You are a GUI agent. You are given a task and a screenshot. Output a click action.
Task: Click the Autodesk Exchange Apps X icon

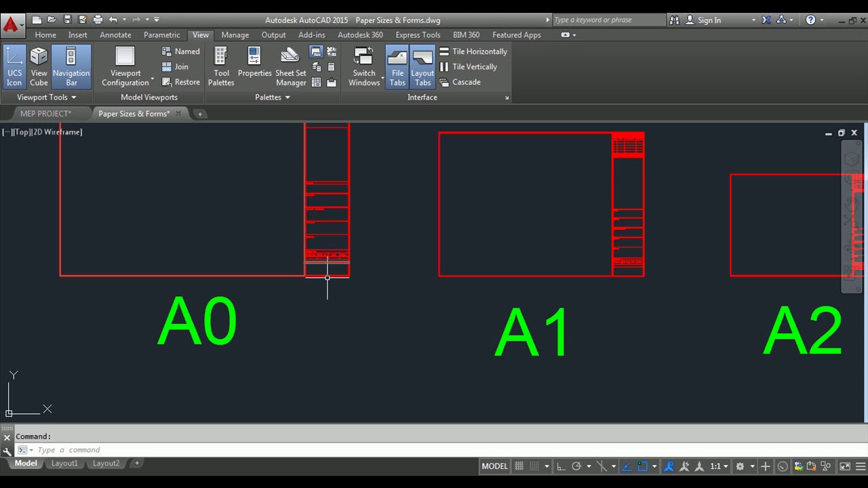766,20
